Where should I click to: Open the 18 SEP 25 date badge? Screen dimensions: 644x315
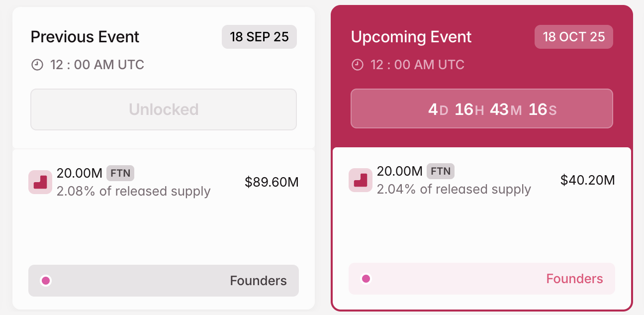click(x=259, y=37)
